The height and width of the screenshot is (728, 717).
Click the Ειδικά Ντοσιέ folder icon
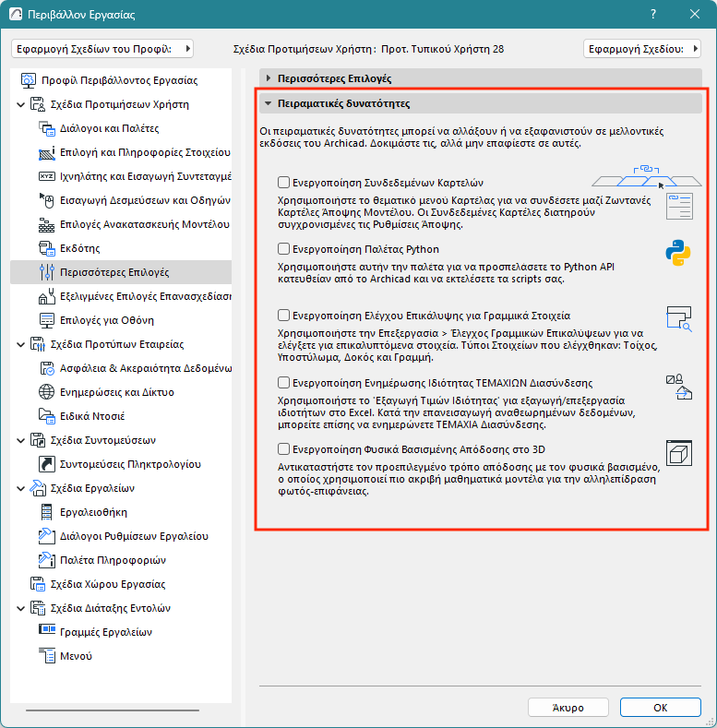tap(46, 416)
